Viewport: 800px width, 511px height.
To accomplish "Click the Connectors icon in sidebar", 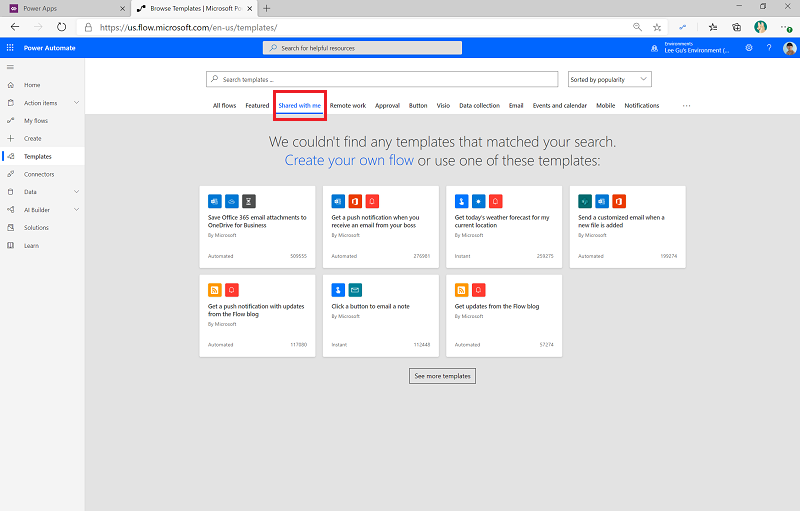I will (x=11, y=174).
